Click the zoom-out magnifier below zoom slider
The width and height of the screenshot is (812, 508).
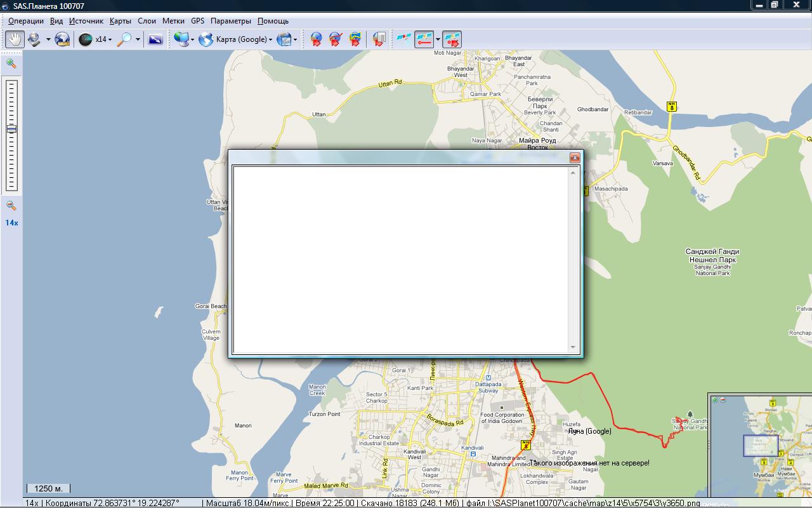(11, 206)
